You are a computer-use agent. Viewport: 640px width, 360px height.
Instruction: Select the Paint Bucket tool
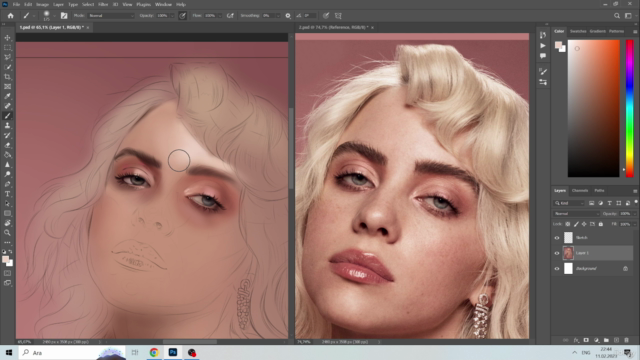[7, 155]
